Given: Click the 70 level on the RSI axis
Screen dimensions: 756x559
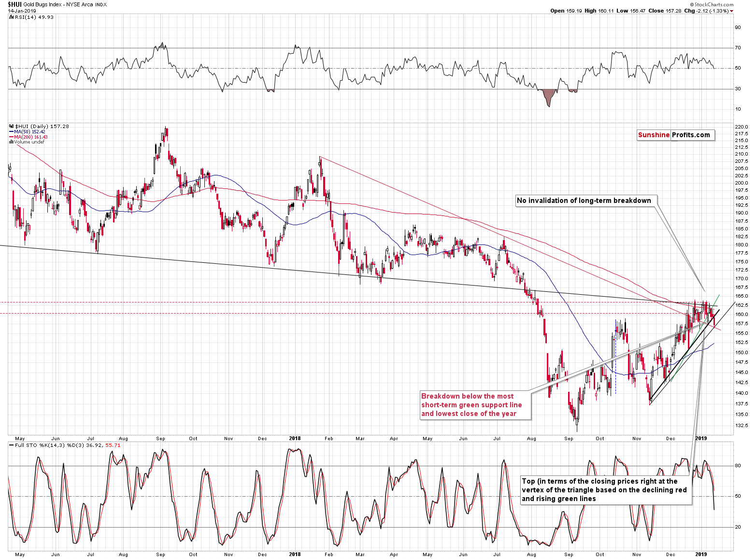Looking at the screenshot, I should click(738, 48).
